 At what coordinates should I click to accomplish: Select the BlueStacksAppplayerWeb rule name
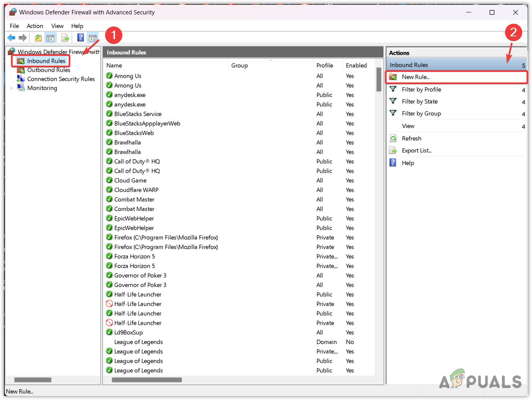click(147, 123)
